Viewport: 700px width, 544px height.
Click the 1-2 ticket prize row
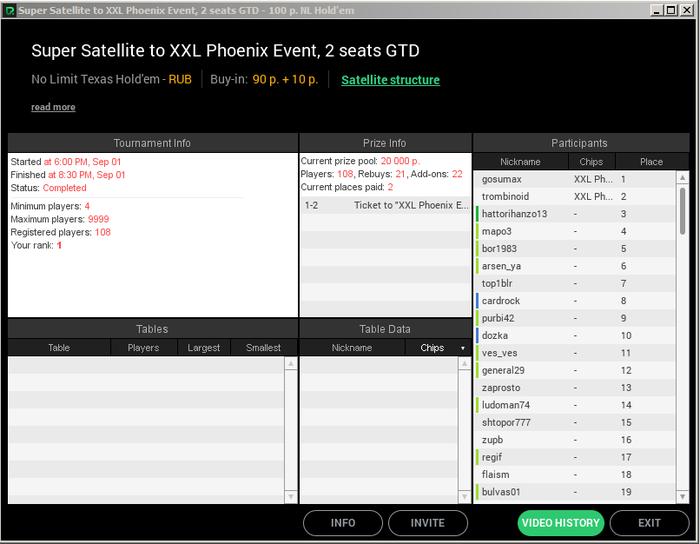(385, 205)
